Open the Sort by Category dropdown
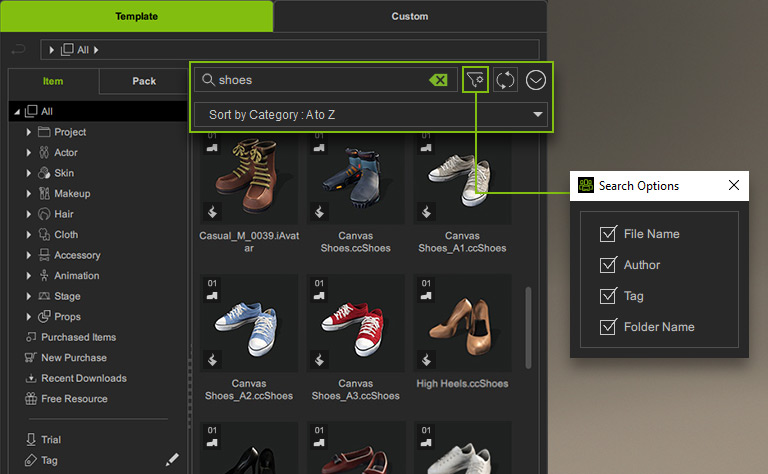The height and width of the screenshot is (474, 768). (x=371, y=115)
